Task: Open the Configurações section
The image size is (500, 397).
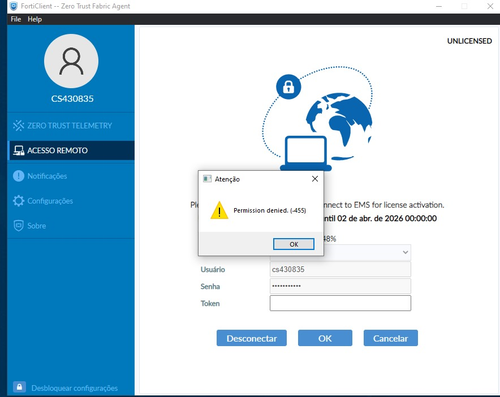Action: point(71,201)
